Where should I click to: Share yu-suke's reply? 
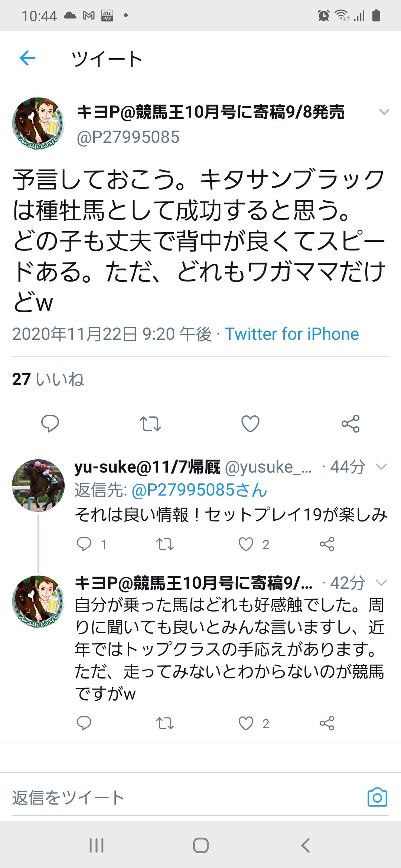(x=327, y=544)
